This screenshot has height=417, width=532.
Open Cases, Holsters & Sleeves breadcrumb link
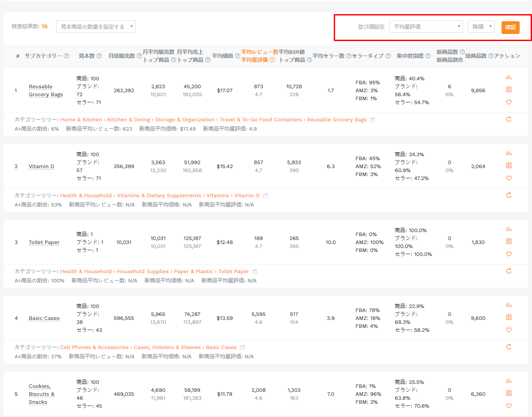(x=167, y=347)
